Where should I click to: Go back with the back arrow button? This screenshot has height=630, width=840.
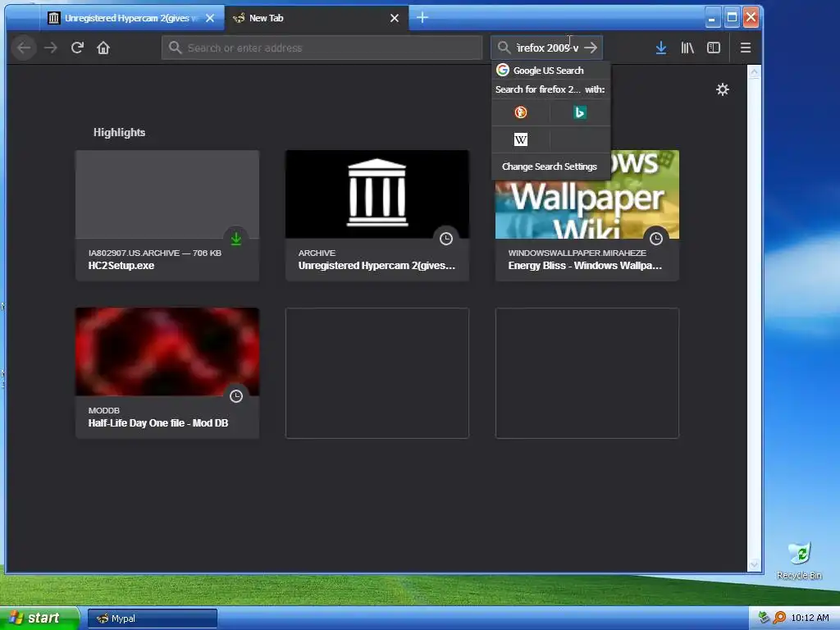click(x=24, y=48)
